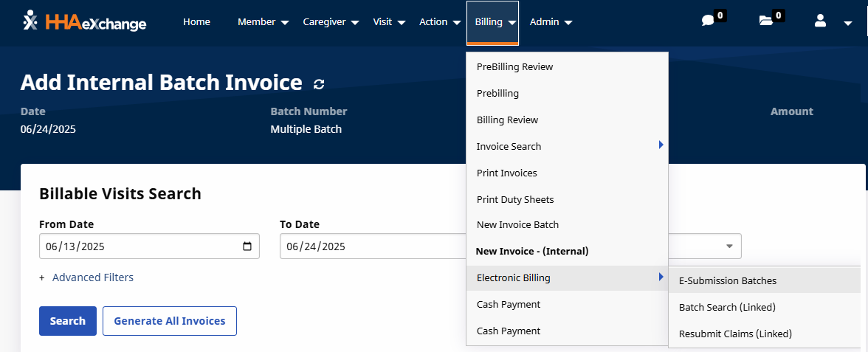
Task: Go to Home in the navigation bar
Action: pos(196,22)
